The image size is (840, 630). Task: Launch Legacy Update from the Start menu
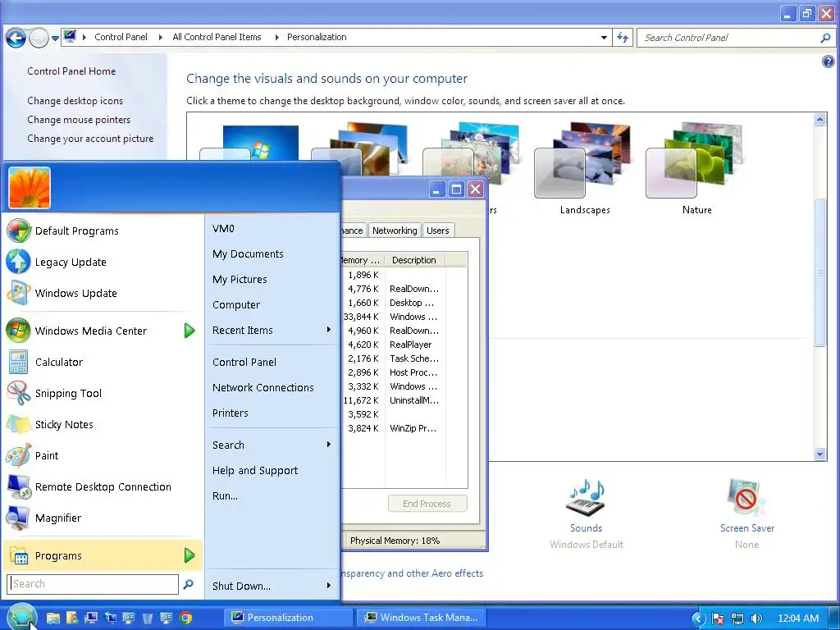(x=102, y=262)
